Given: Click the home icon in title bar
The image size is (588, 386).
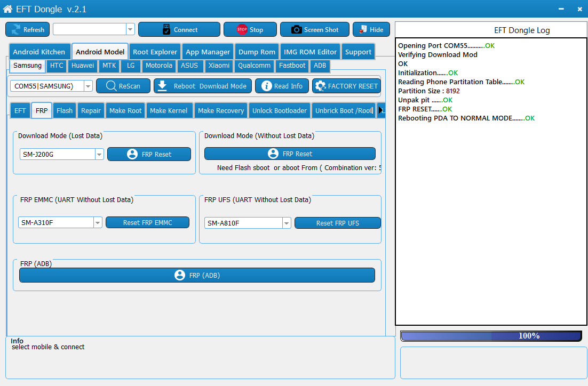Looking at the screenshot, I should point(7,9).
